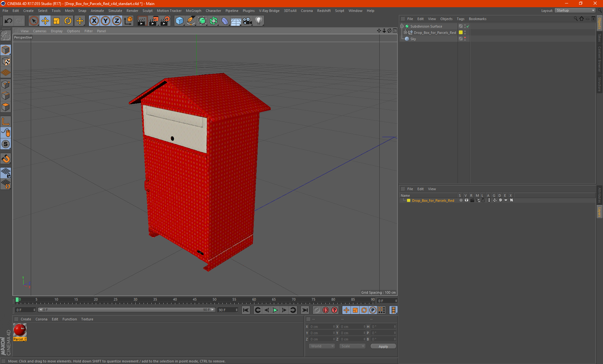
Task: Click the Magnet sculpt icon in left palette
Action: click(x=6, y=159)
